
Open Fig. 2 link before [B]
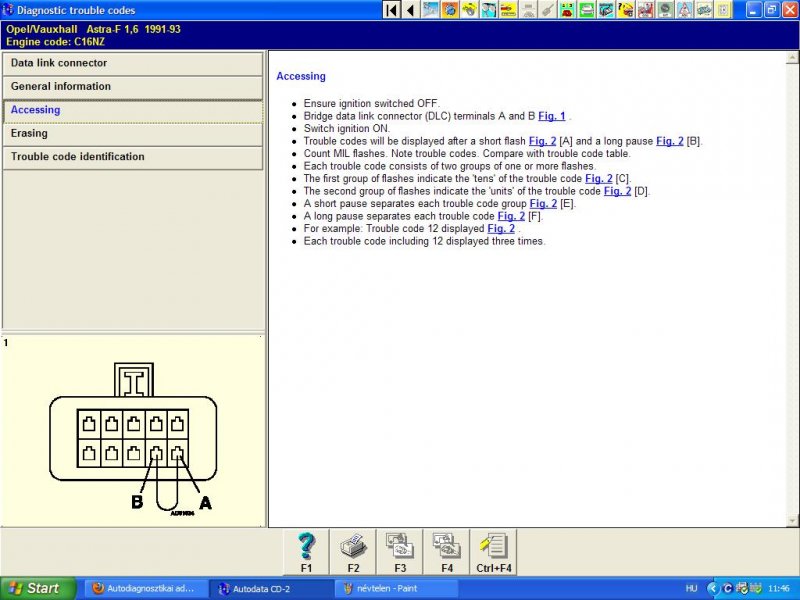click(669, 141)
